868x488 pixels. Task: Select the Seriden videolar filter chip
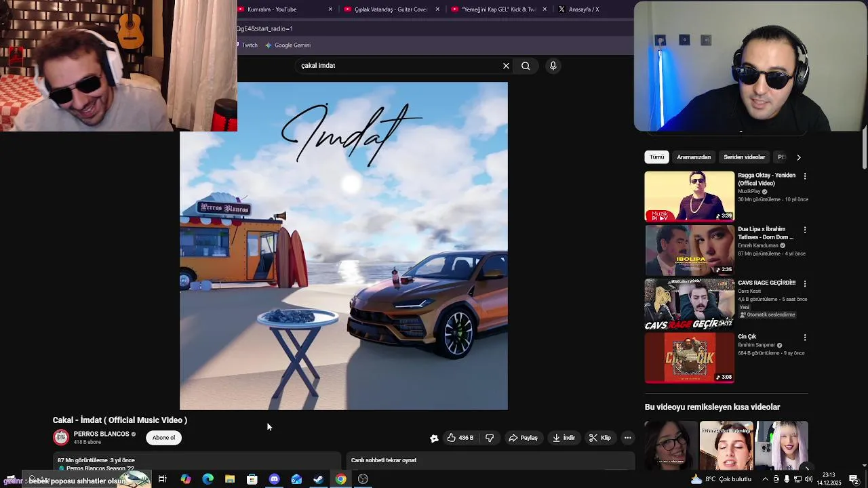click(x=744, y=157)
